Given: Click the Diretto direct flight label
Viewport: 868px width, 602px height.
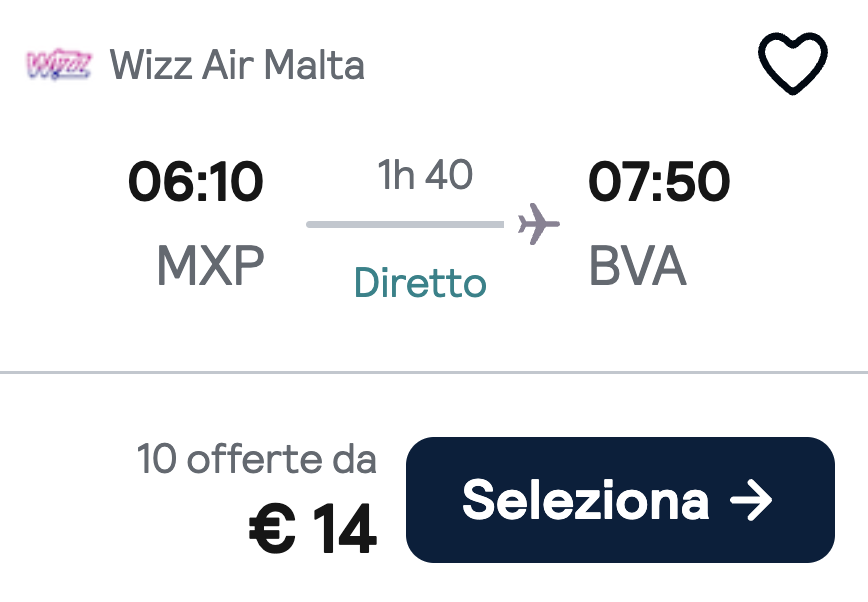Looking at the screenshot, I should tap(420, 284).
